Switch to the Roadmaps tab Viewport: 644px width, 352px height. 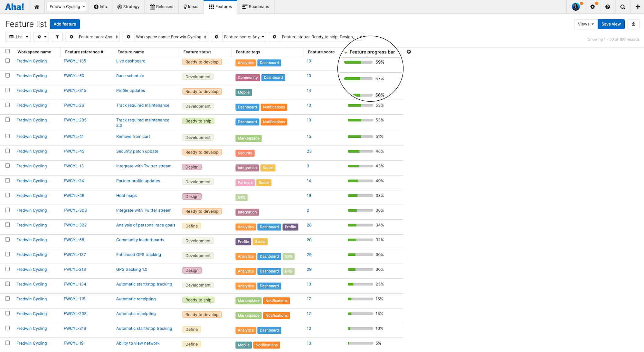(255, 6)
